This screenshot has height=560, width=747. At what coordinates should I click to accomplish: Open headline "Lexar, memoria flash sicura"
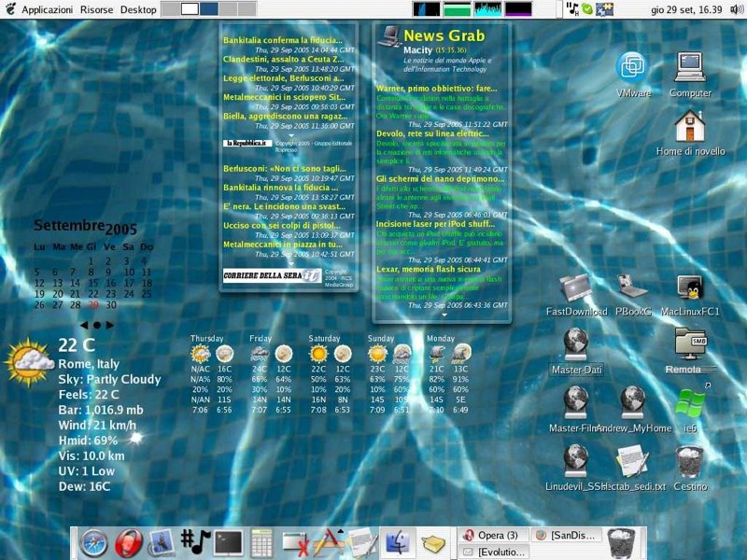429,269
